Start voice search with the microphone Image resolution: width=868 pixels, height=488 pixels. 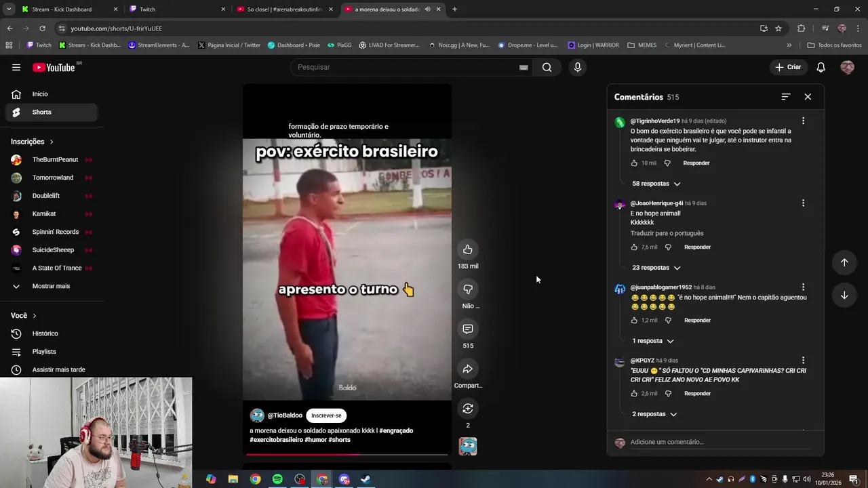point(578,67)
